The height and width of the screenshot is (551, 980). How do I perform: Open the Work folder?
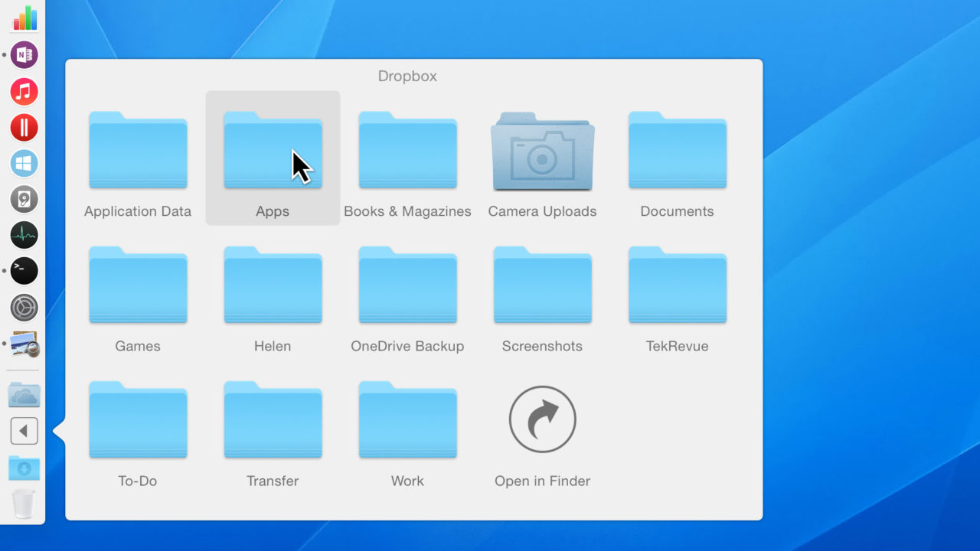point(407,419)
